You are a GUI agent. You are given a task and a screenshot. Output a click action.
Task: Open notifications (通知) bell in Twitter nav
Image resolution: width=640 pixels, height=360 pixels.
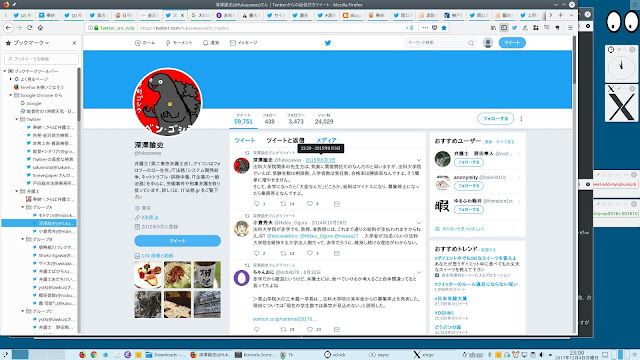pos(211,42)
